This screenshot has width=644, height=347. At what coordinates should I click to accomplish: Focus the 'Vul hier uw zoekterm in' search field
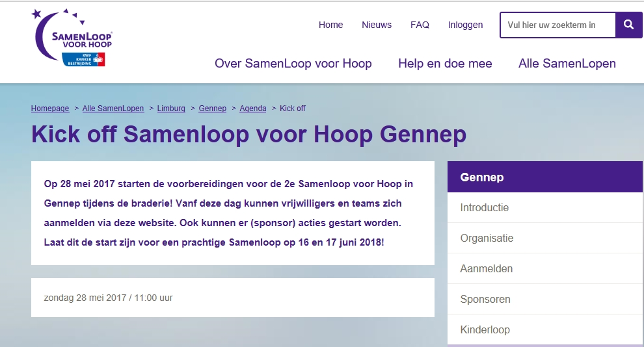[557, 25]
